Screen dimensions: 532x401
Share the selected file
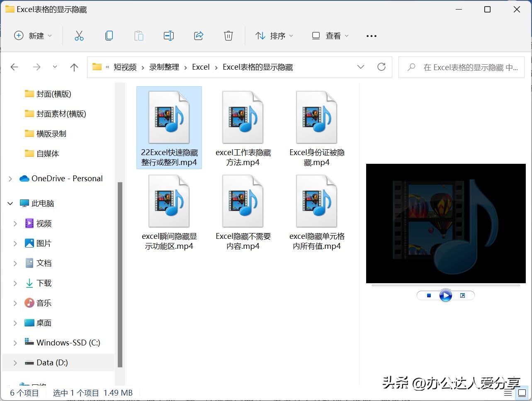[x=199, y=36]
